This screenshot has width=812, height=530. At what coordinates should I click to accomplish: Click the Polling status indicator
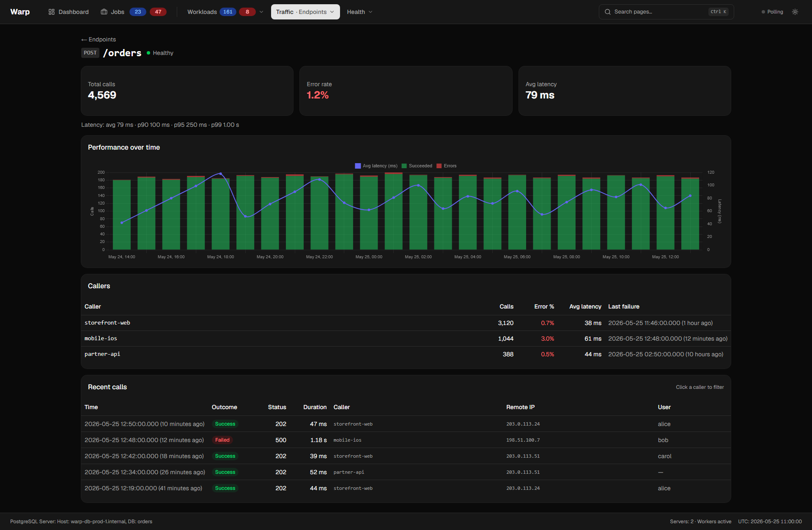(772, 12)
